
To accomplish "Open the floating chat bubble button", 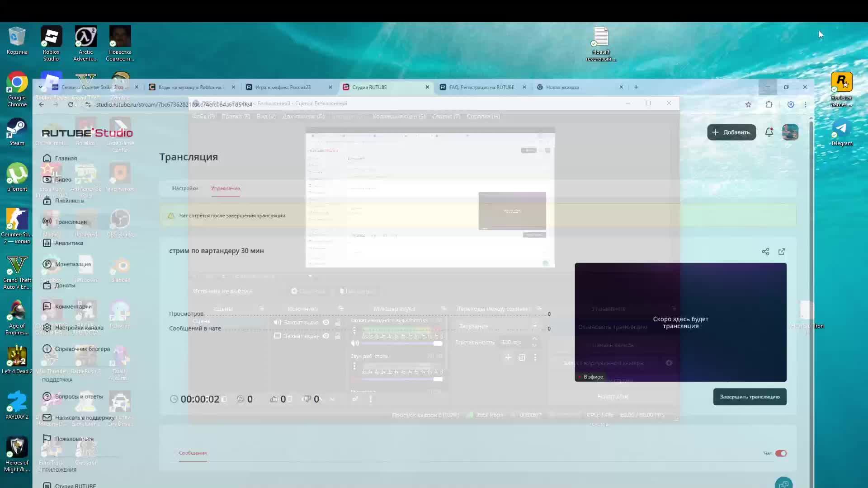I will coord(783,483).
